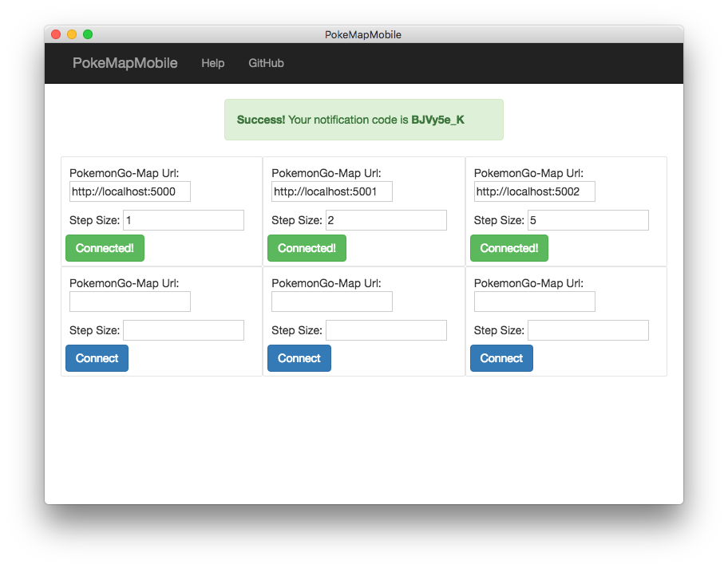
Task: Click Connected! button for localhost:5000
Action: (x=105, y=248)
